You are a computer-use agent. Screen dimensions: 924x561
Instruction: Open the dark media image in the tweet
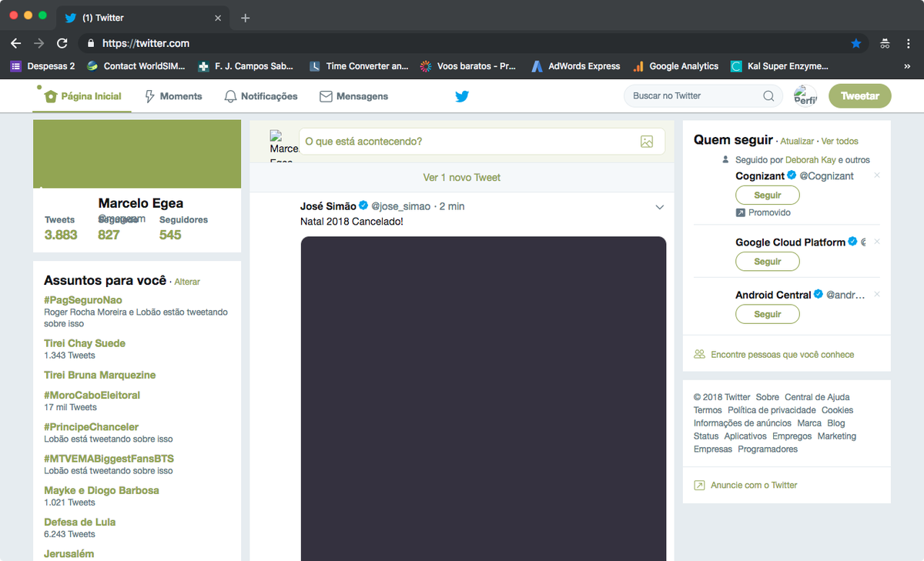click(x=483, y=399)
